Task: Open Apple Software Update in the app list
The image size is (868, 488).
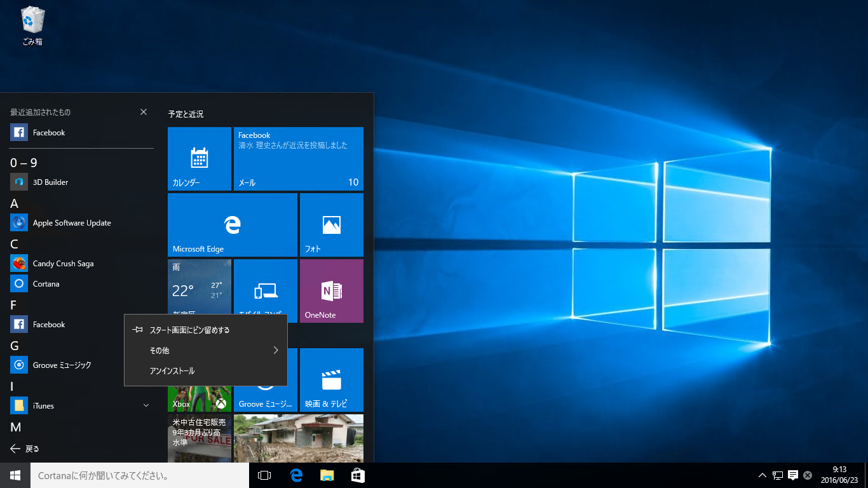Action: 82,223
